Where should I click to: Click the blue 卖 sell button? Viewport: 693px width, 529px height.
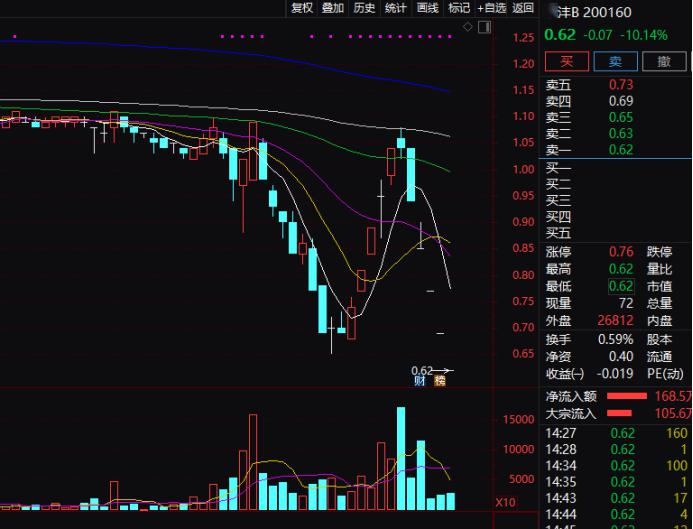click(x=615, y=61)
